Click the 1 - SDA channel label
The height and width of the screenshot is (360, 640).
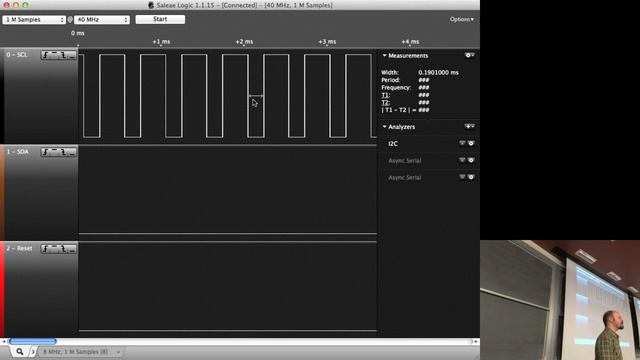pyautogui.click(x=18, y=152)
